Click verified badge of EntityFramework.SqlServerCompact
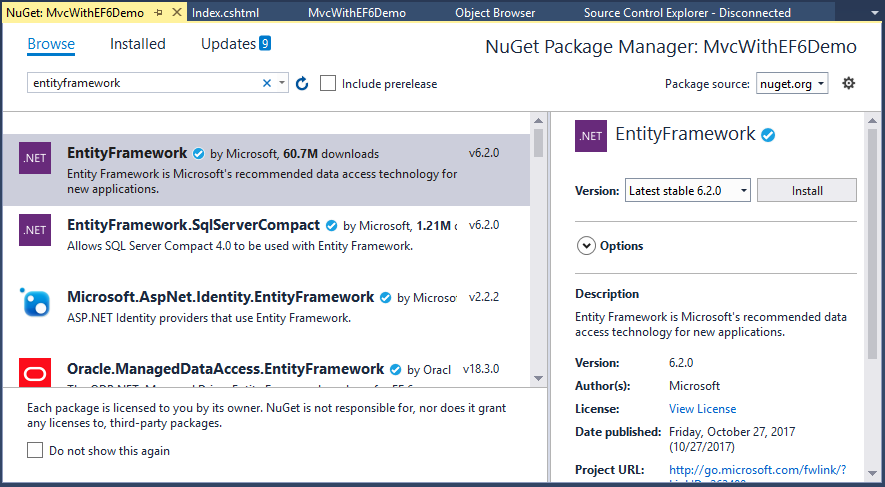This screenshot has height=487, width=885. click(x=331, y=226)
